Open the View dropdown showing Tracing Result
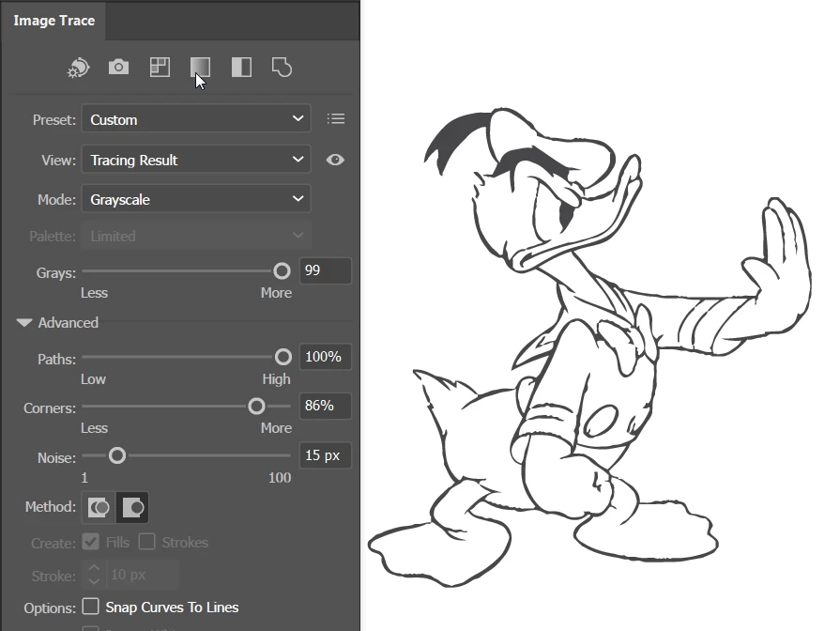840x631 pixels. [x=196, y=160]
